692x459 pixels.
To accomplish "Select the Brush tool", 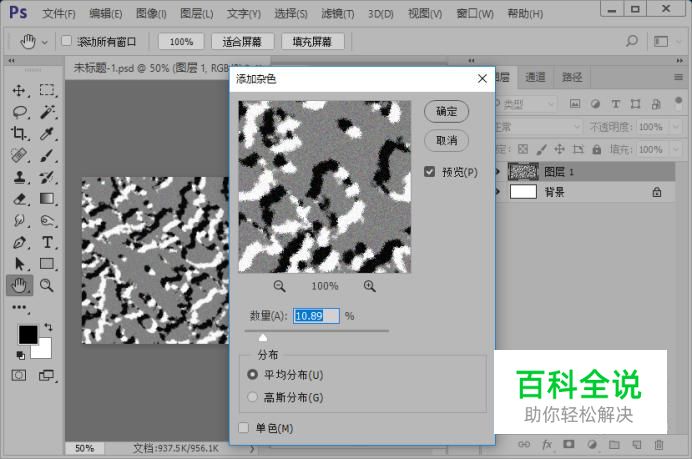I will tap(47, 155).
